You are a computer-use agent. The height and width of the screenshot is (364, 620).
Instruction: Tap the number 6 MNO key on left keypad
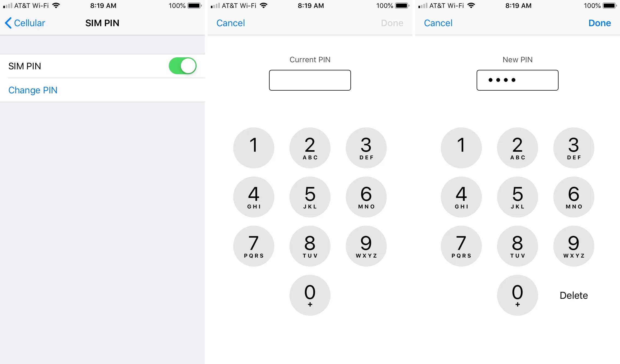pos(366,197)
